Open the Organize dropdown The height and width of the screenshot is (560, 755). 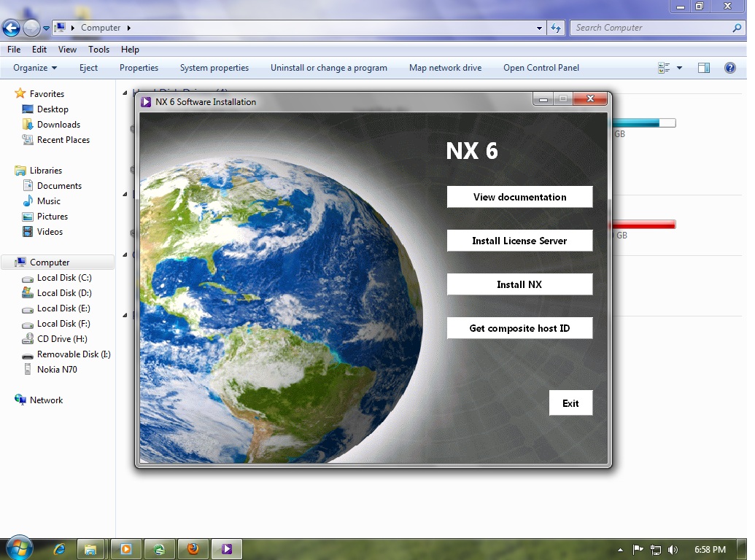click(35, 68)
